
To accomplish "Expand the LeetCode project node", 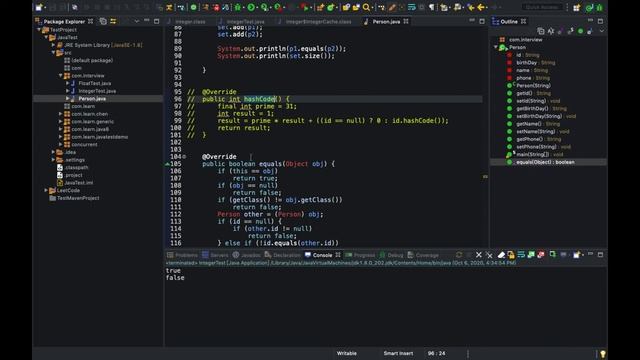I will pos(46,190).
